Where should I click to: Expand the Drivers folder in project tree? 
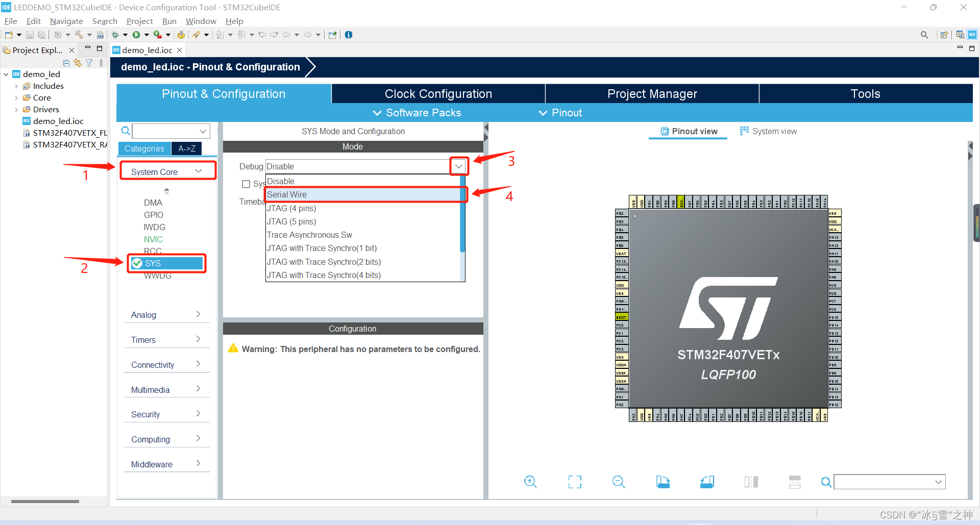16,110
